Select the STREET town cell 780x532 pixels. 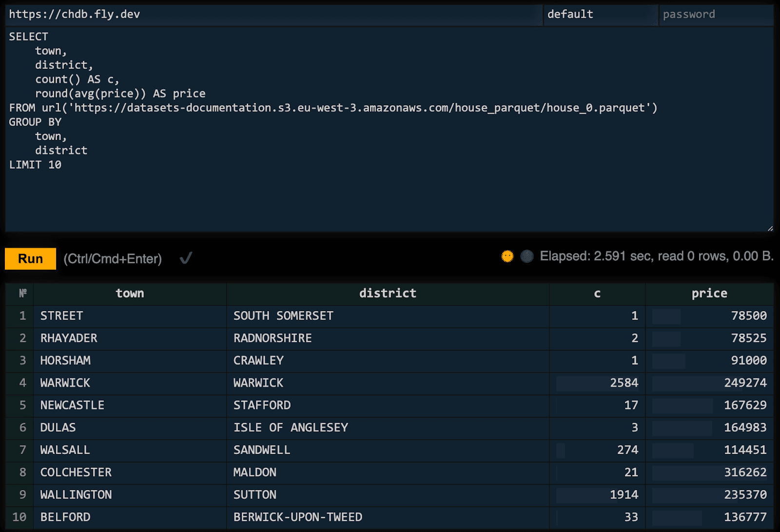click(x=62, y=315)
